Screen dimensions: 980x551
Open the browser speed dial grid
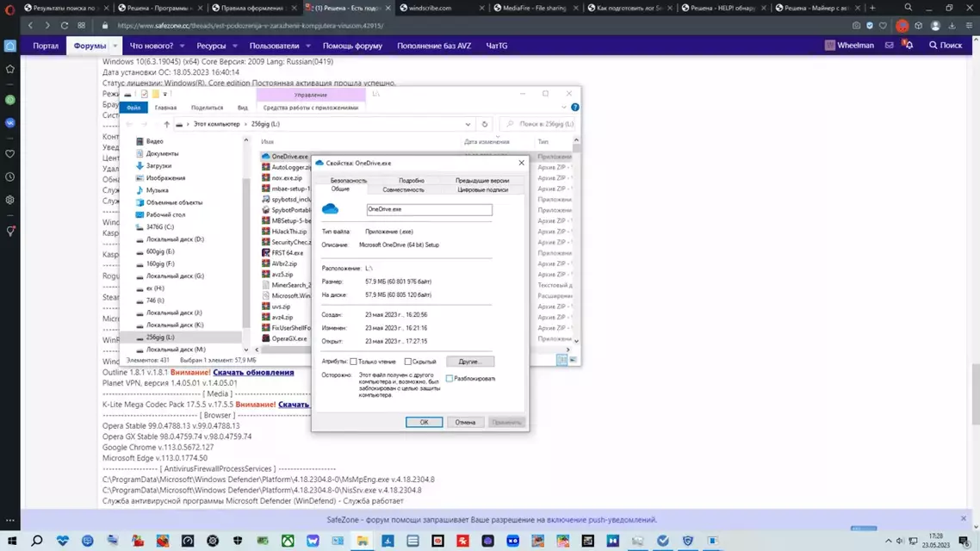point(81,26)
